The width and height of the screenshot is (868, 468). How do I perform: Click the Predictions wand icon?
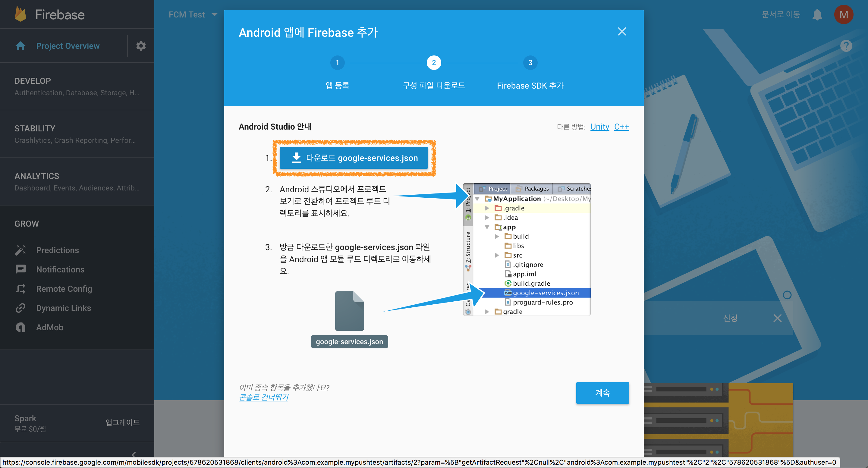pos(20,250)
